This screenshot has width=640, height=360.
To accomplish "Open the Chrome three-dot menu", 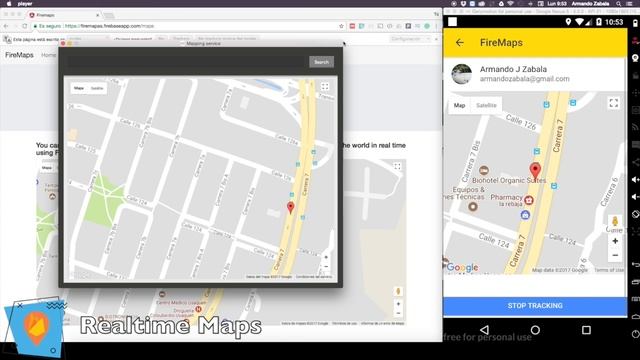I will 436,26.
